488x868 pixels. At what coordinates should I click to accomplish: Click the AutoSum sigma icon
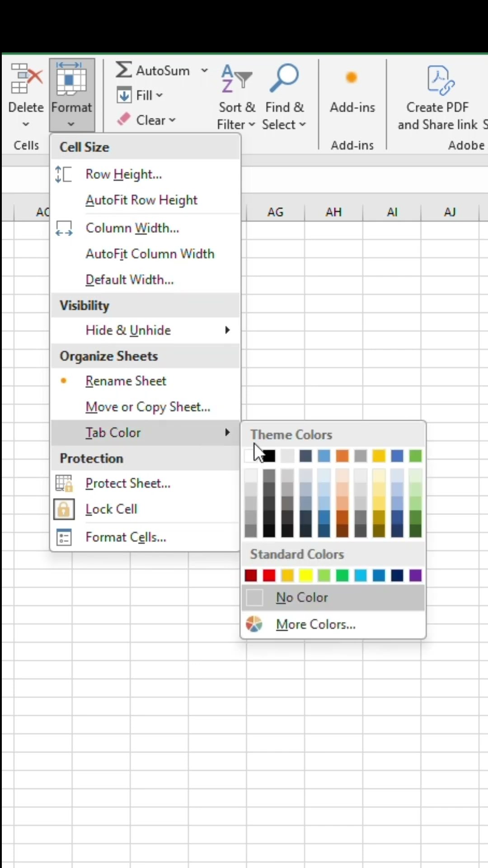(124, 70)
